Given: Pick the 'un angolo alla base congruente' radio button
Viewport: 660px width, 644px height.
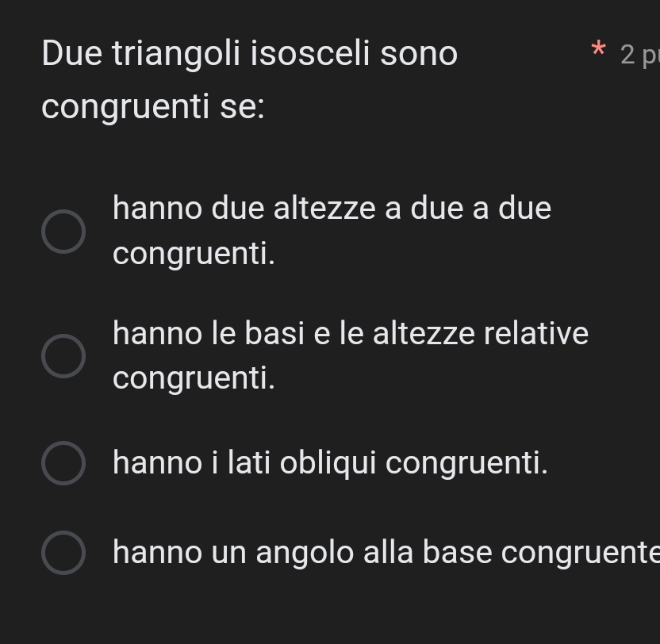Looking at the screenshot, I should (63, 553).
